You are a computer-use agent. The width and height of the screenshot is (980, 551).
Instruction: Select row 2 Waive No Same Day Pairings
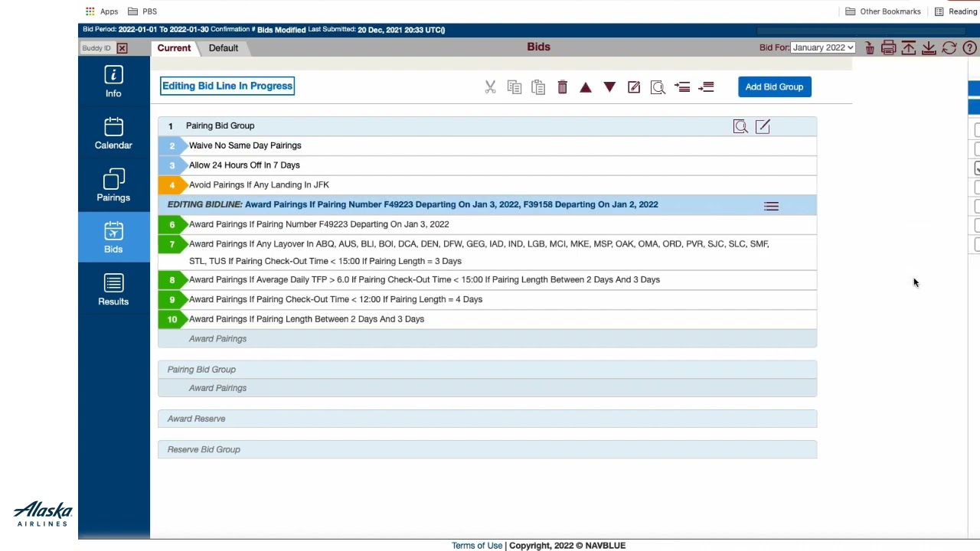pos(487,145)
